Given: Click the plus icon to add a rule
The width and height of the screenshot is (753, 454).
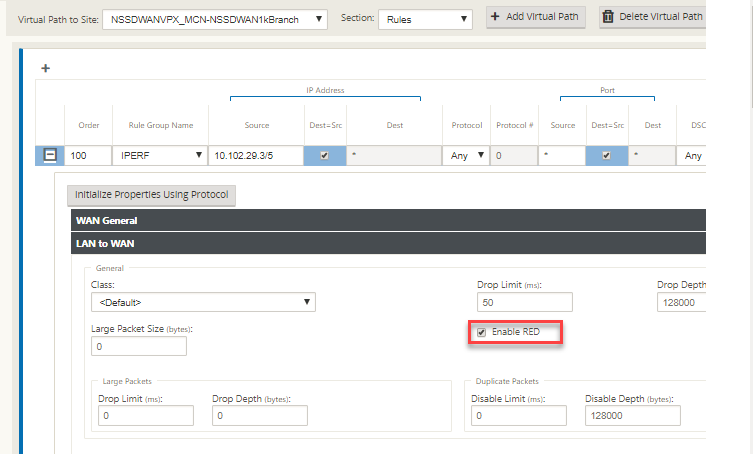Looking at the screenshot, I should (x=46, y=68).
